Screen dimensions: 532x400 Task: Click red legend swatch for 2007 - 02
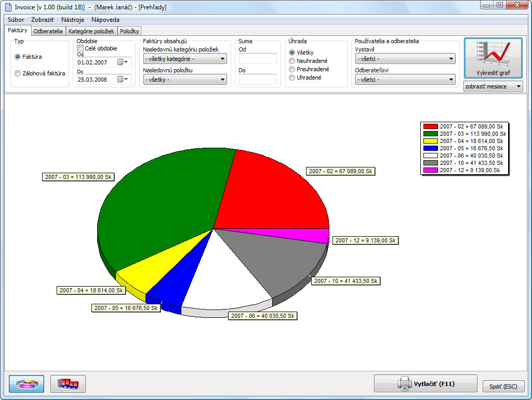pyautogui.click(x=431, y=126)
